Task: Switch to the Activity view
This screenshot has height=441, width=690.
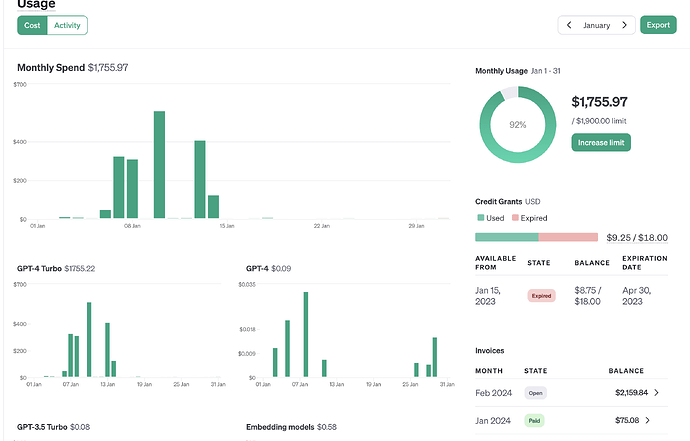Action: tap(67, 25)
